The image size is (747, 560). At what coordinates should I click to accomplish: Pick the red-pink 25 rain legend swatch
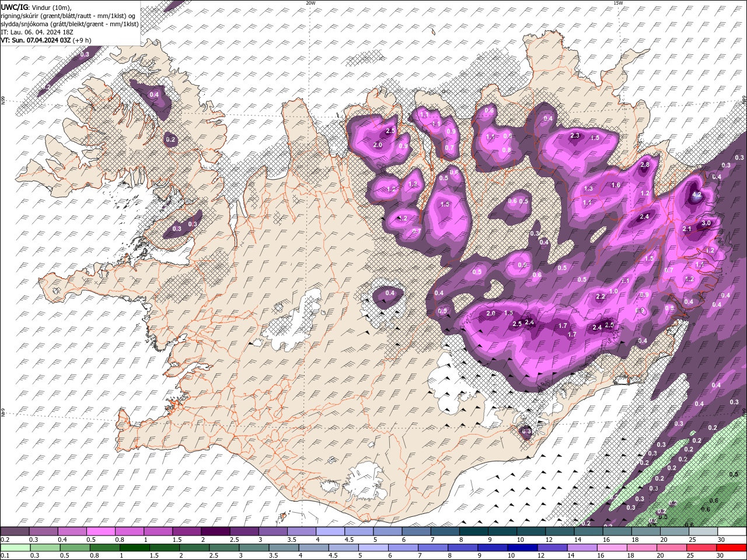703,547
